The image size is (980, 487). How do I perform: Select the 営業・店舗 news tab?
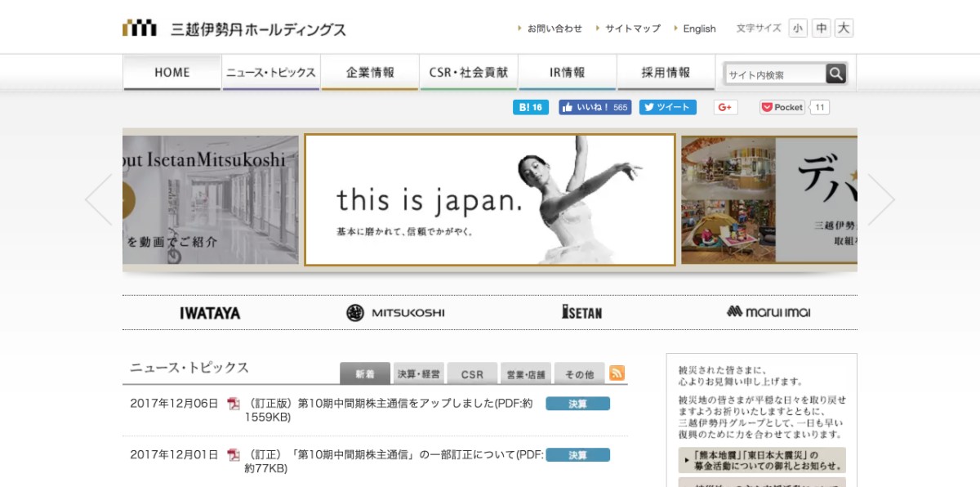click(x=526, y=373)
